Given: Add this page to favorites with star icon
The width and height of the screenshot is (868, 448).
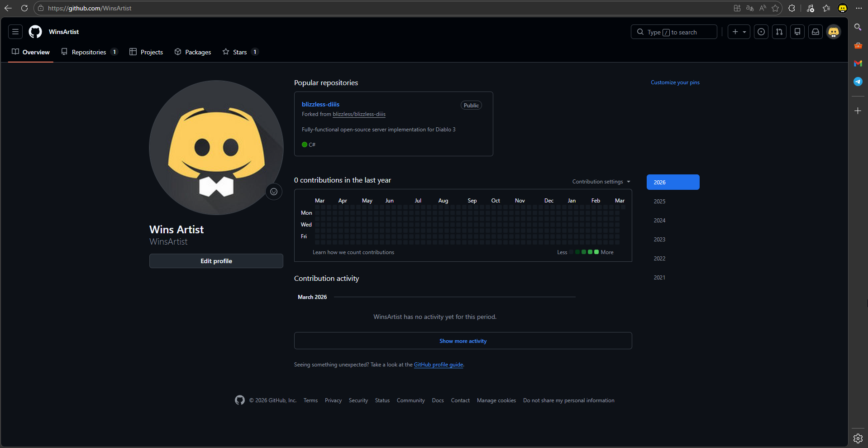Looking at the screenshot, I should (775, 8).
